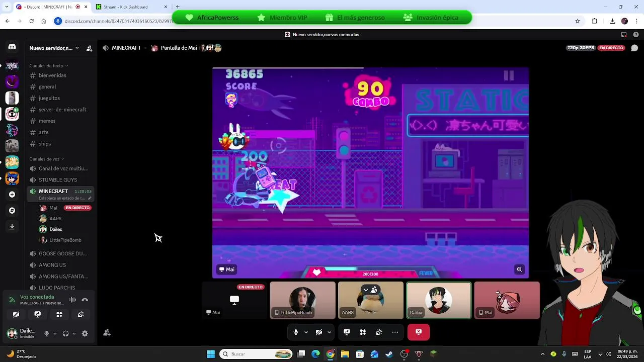Open the memes text channel
644x362 pixels.
[47, 121]
